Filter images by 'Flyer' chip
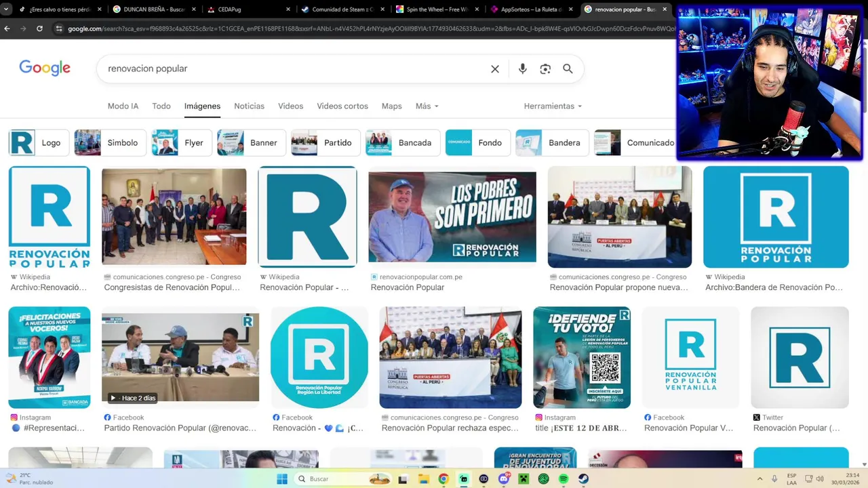 pyautogui.click(x=181, y=143)
